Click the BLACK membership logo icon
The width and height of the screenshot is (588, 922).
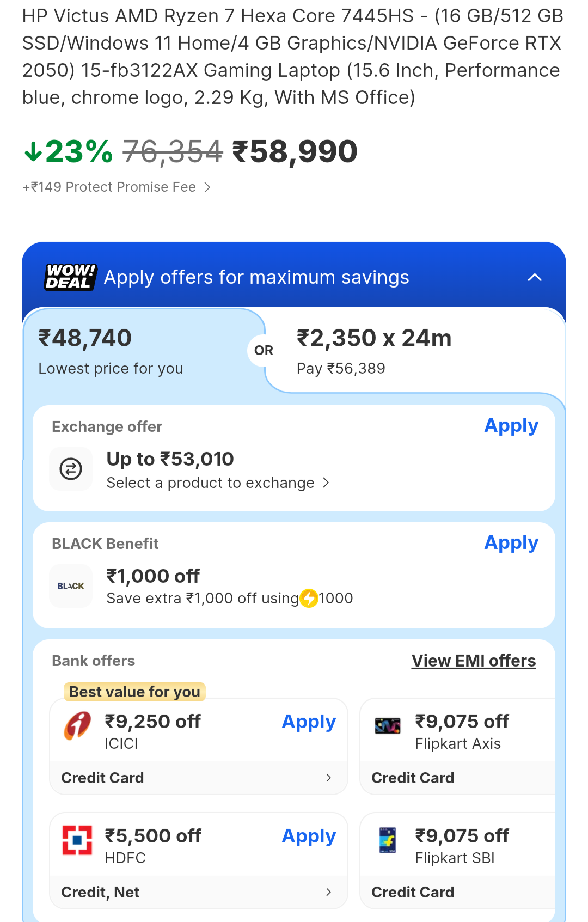(x=71, y=586)
